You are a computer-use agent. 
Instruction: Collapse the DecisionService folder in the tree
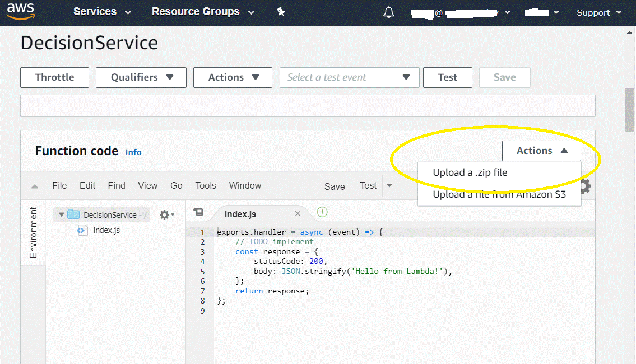(x=62, y=214)
